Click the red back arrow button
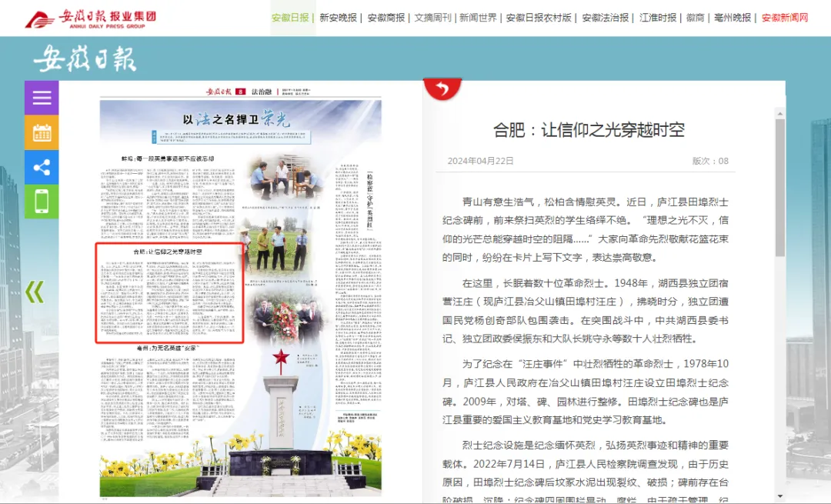831x504 pixels. (x=442, y=88)
